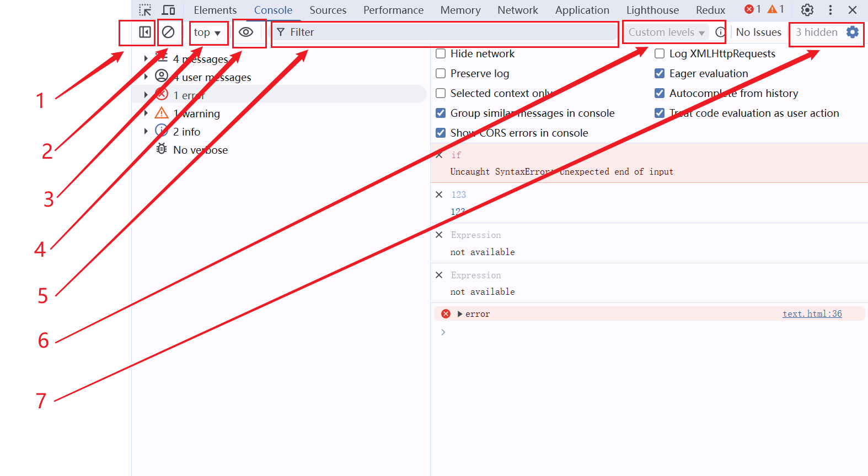
Task: Open the text.html:36 source link
Action: [x=812, y=314]
